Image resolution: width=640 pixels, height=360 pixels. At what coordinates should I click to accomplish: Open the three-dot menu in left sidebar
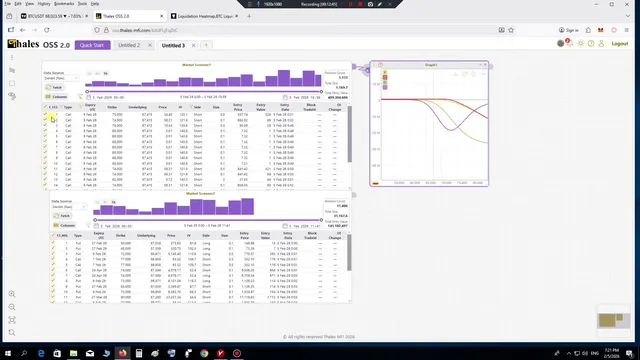(12, 58)
